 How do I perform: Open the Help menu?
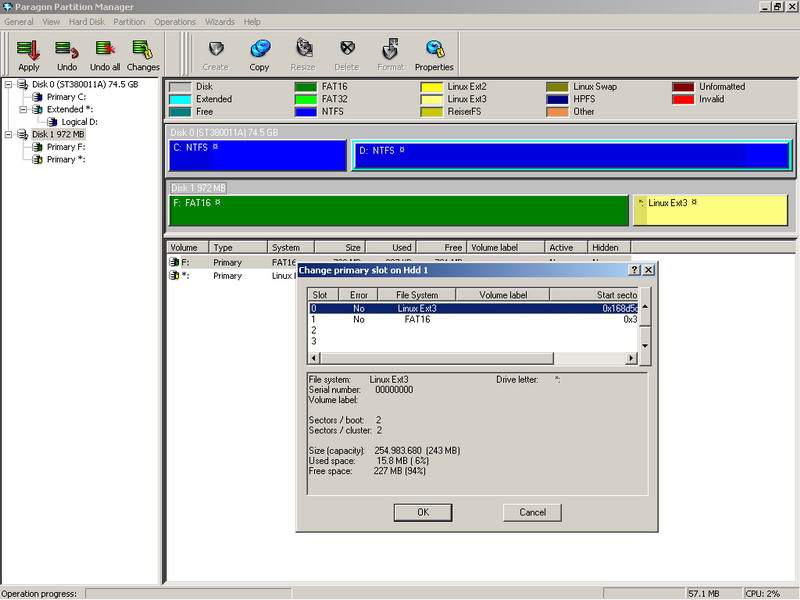point(252,22)
